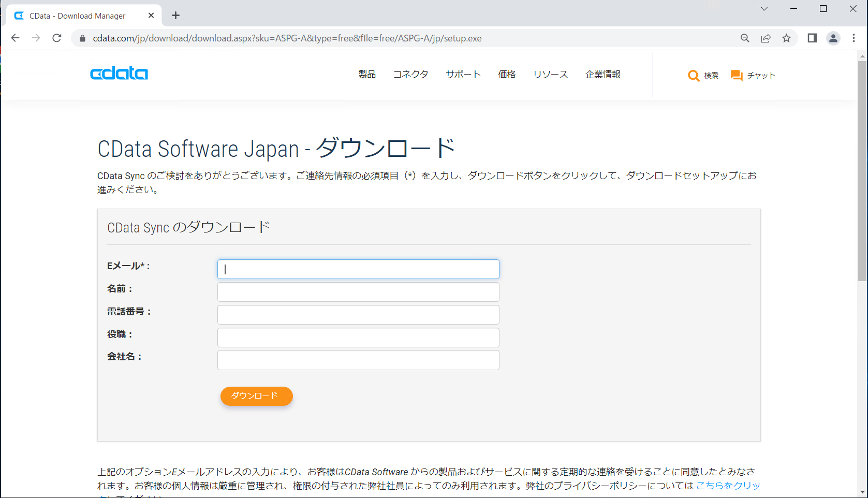868x498 pixels.
Task: Focus the 名前 input field
Action: coord(358,292)
